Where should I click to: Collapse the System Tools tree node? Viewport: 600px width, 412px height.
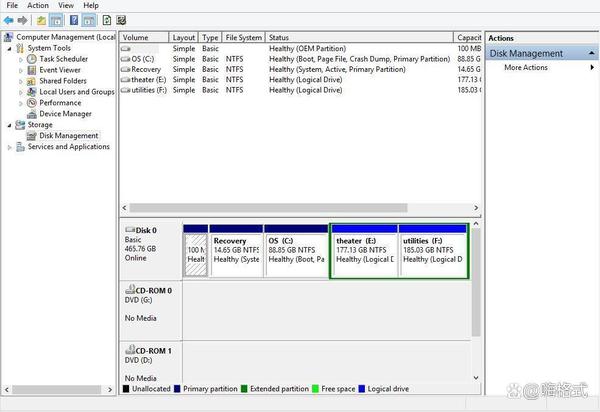tap(10, 49)
